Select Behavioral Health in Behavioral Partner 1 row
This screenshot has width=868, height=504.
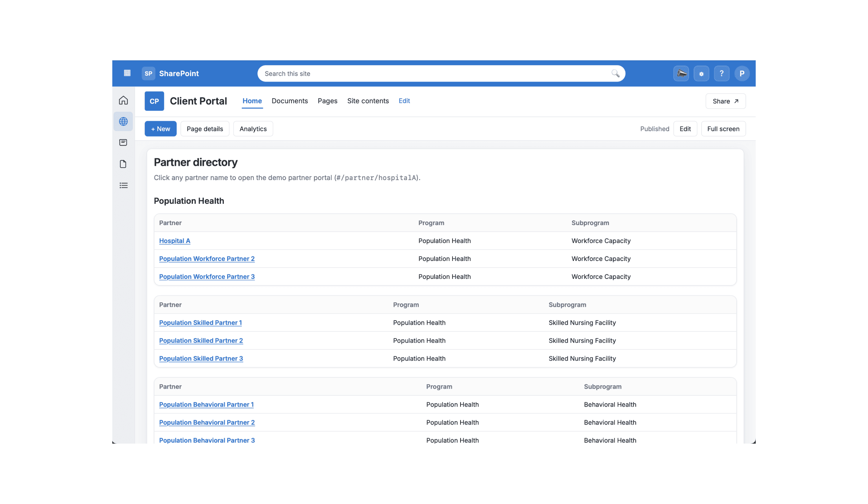610,405
